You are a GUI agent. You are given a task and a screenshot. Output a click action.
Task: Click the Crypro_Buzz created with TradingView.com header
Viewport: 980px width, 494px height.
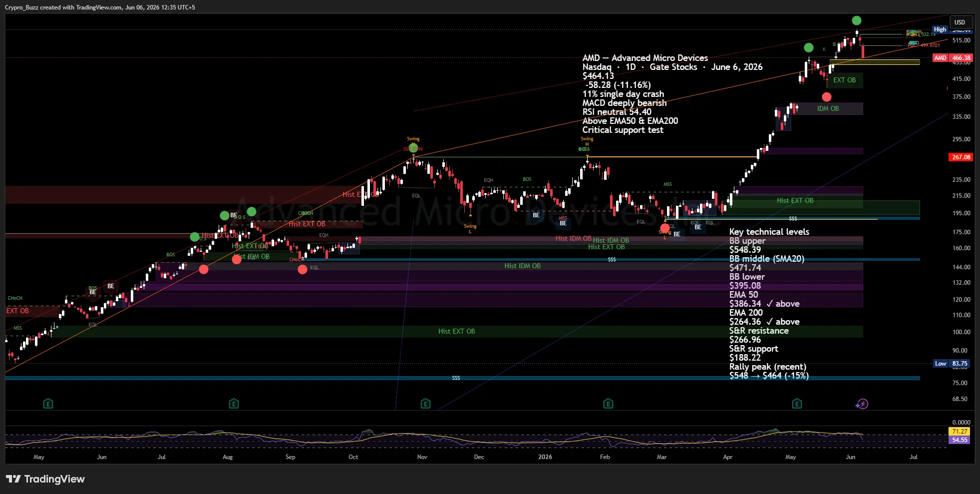[100, 7]
